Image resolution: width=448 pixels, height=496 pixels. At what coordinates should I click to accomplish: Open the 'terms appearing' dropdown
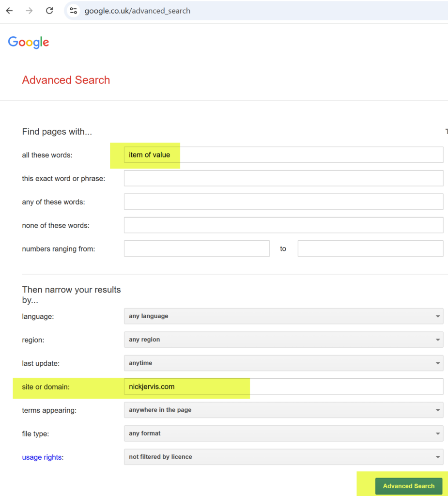pos(283,410)
